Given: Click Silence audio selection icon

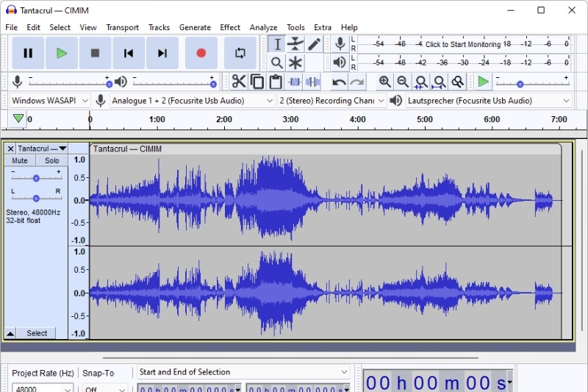Looking at the screenshot, I should coord(313,82).
